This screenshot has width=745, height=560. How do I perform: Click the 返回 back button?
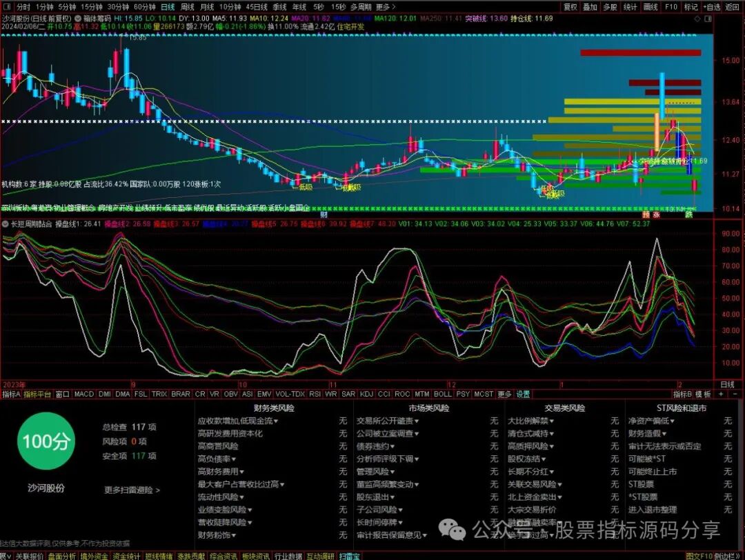732,7
